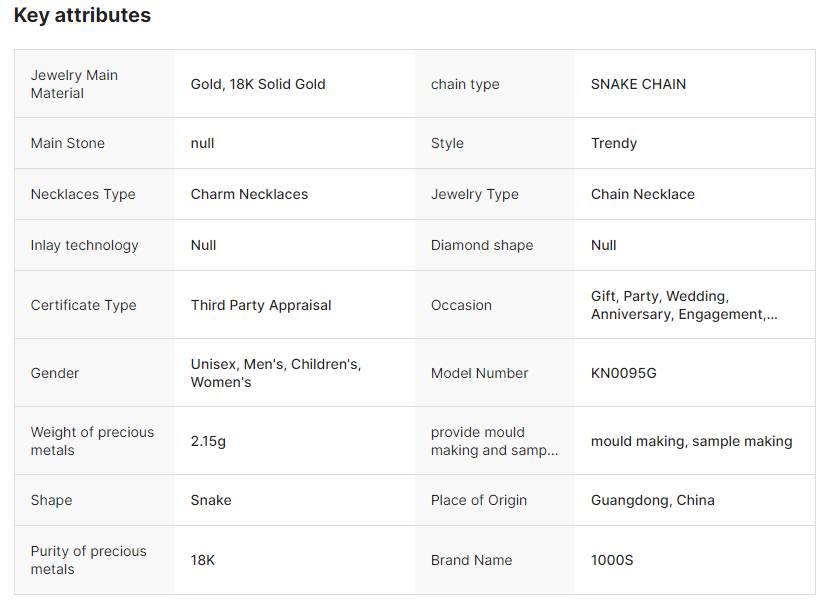Click the Gender attribute label
The height and width of the screenshot is (607, 832).
coord(55,373)
